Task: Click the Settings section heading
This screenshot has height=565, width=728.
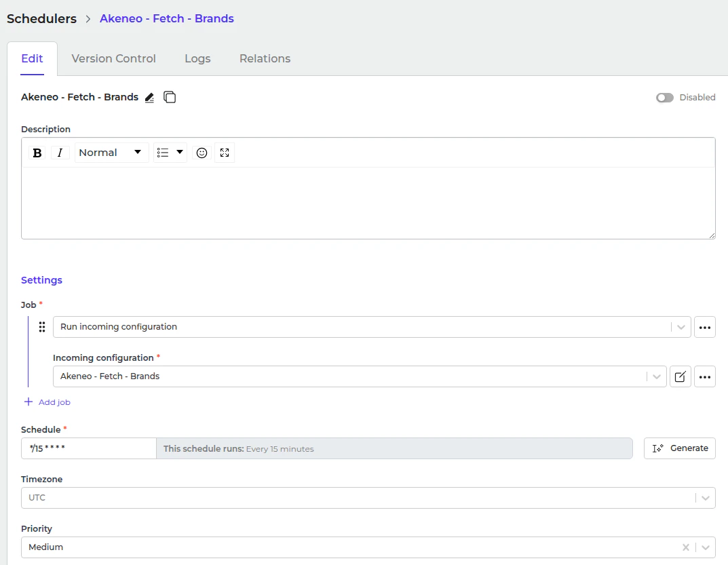Action: 42,280
